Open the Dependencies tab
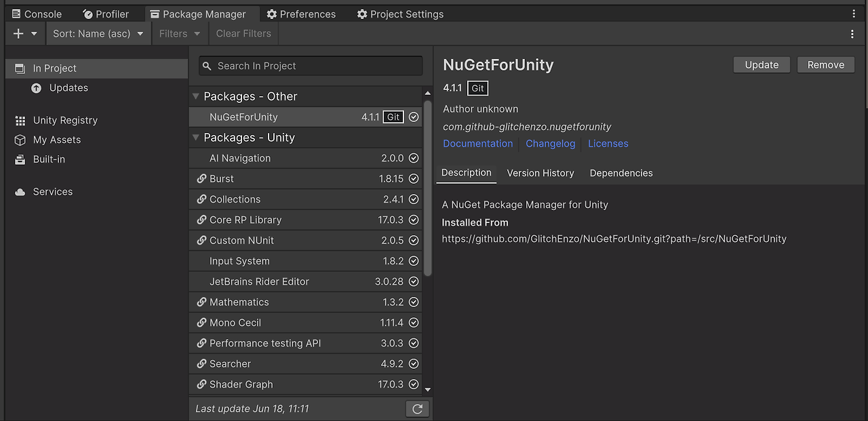The image size is (868, 421). click(621, 173)
